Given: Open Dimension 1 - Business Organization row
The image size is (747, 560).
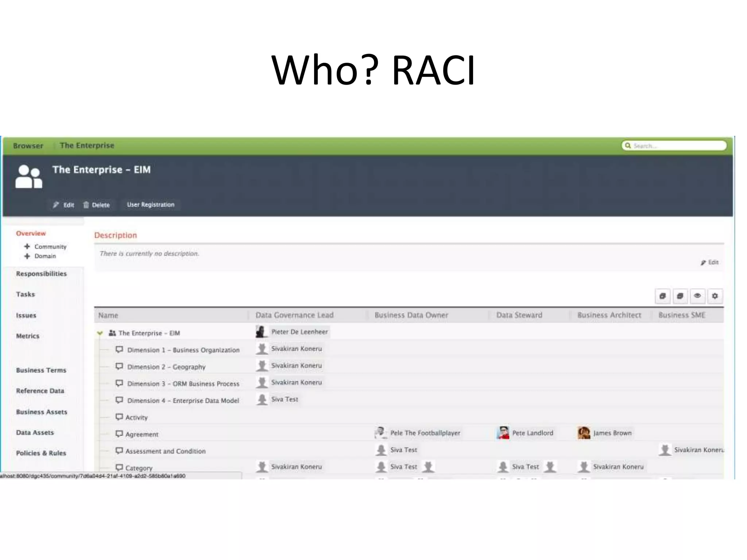Looking at the screenshot, I should pyautogui.click(x=183, y=350).
